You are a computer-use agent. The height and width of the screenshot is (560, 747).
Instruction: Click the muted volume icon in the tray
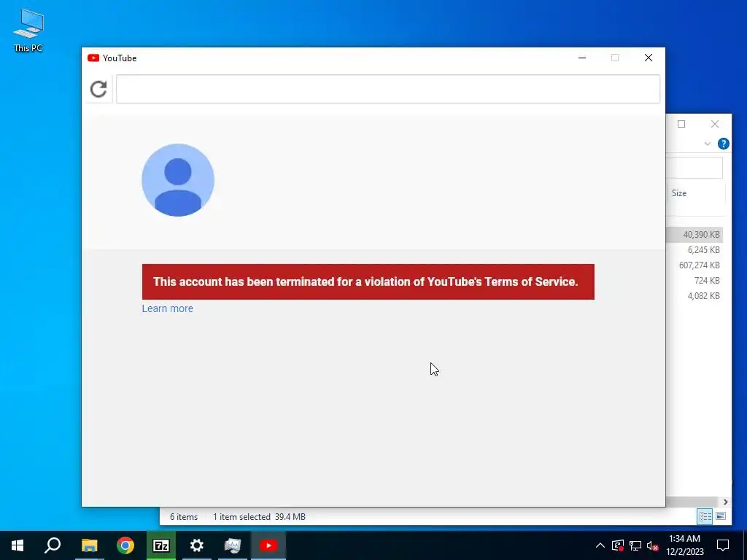pyautogui.click(x=652, y=545)
